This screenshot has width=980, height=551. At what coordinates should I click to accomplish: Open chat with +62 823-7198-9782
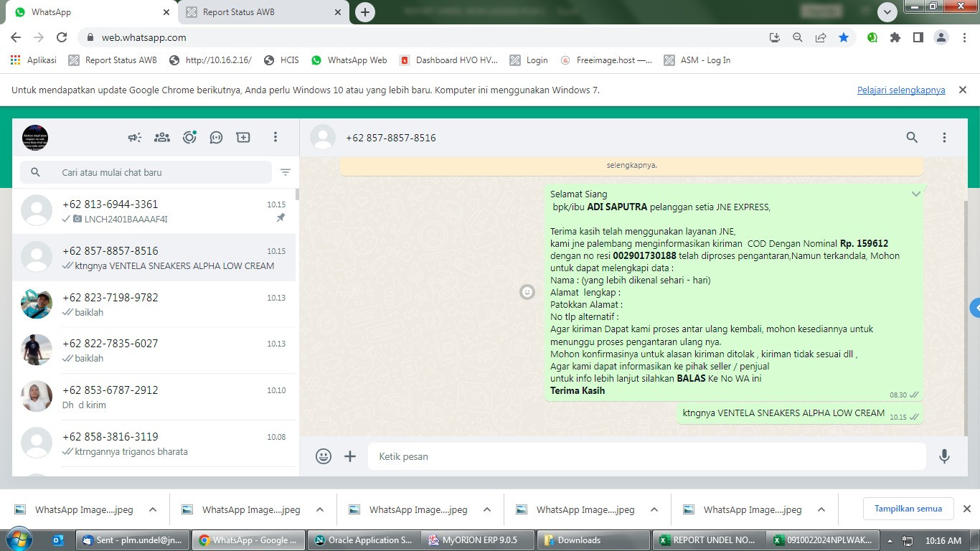154,304
